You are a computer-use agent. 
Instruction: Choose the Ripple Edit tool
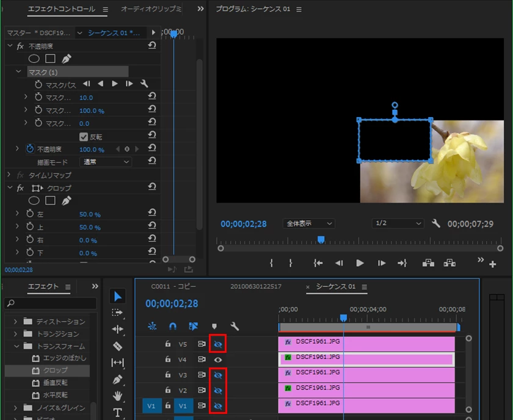[x=117, y=329]
